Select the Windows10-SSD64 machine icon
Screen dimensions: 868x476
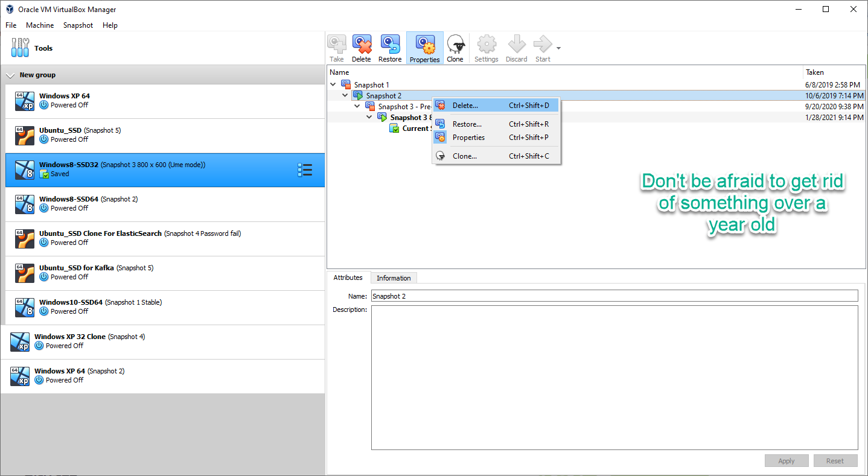pos(25,308)
